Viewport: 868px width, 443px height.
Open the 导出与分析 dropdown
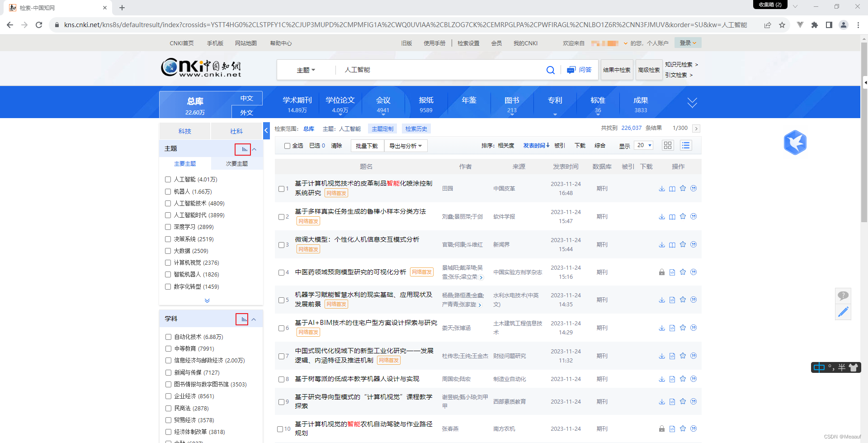point(406,146)
